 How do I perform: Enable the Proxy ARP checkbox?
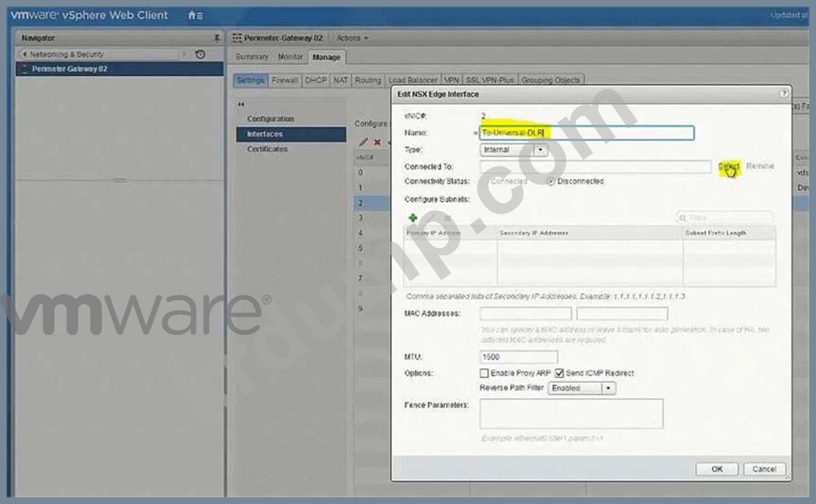pos(484,373)
